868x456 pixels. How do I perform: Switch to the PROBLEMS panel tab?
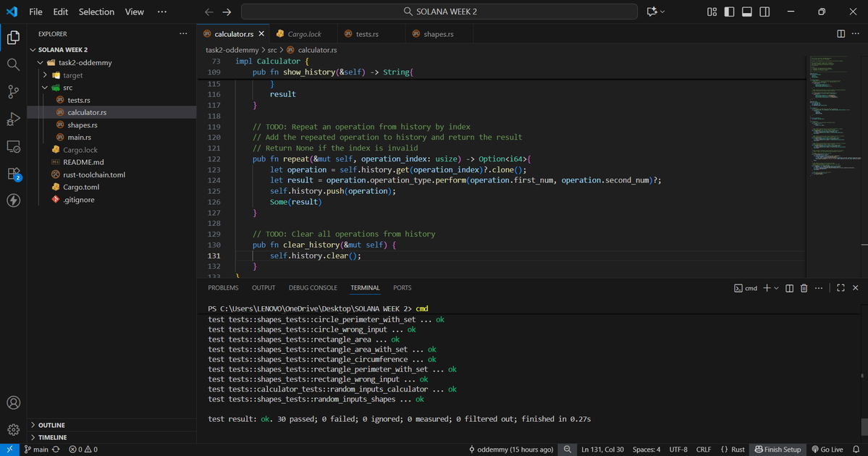point(223,288)
